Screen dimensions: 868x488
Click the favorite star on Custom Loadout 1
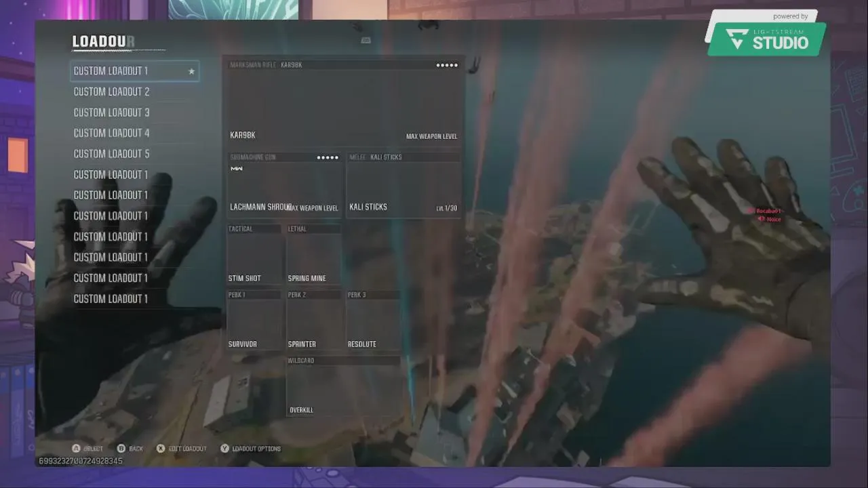pyautogui.click(x=191, y=71)
